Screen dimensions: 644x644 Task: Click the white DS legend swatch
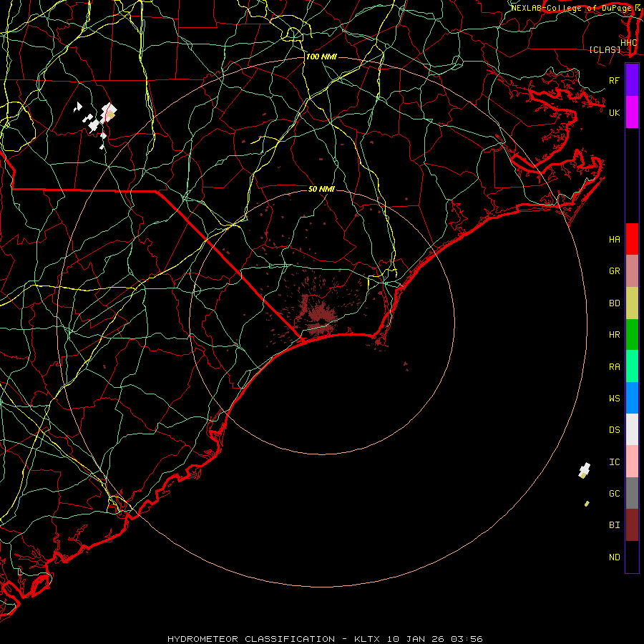(632, 429)
